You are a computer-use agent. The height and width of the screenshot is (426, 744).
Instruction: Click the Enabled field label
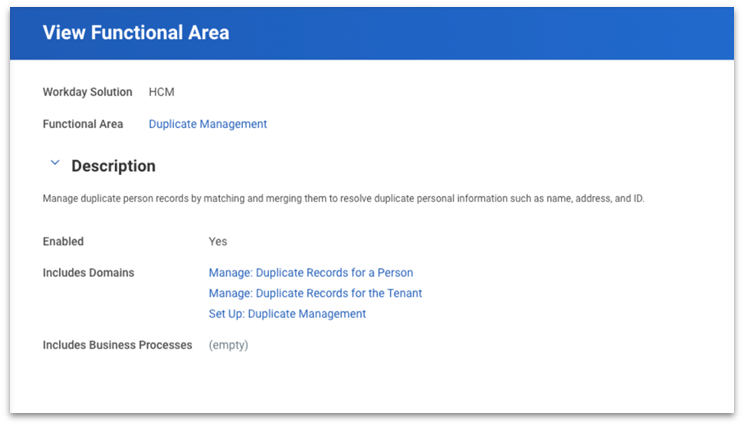click(63, 241)
